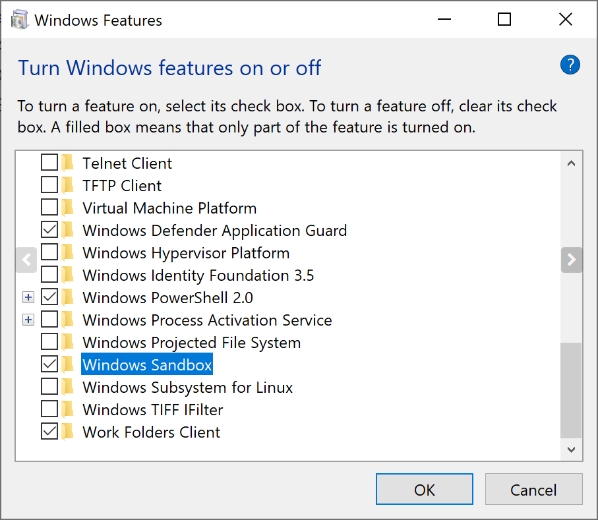598x520 pixels.
Task: Expand the Windows PowerShell 2.0 node
Action: 28,297
